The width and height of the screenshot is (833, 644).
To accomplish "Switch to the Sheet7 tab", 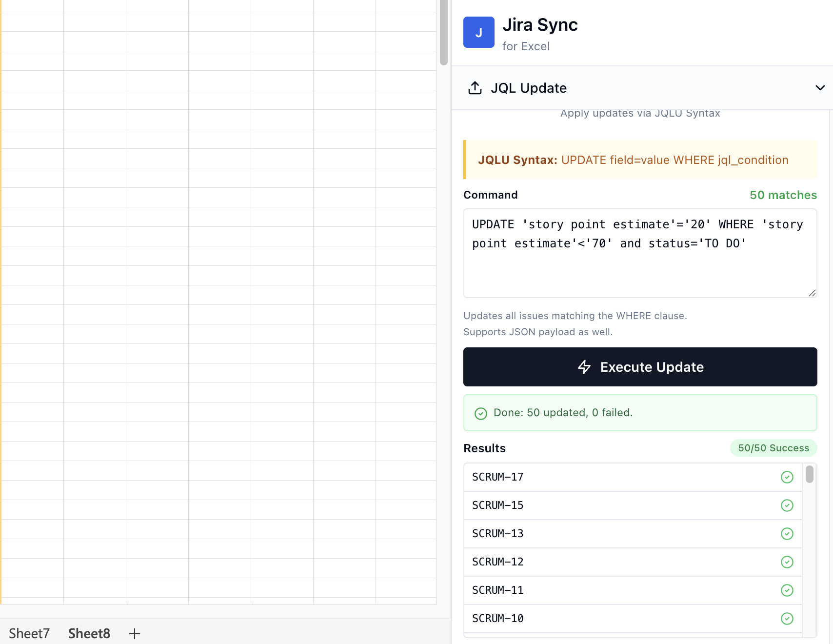I will (29, 633).
